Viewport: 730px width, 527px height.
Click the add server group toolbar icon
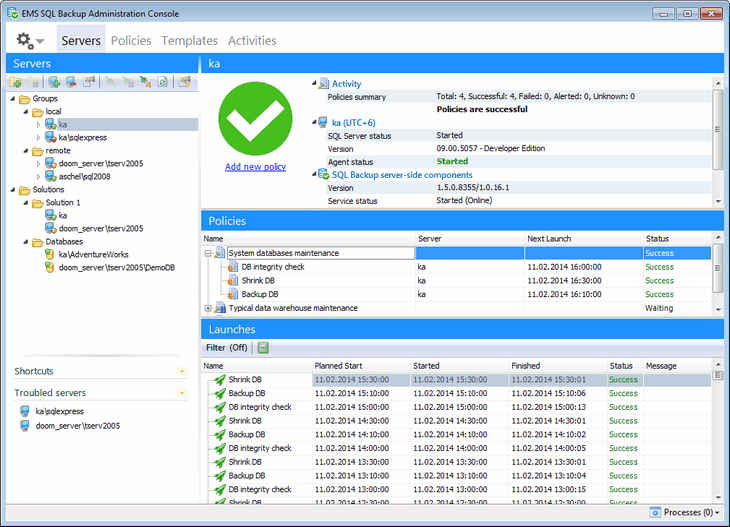(16, 82)
